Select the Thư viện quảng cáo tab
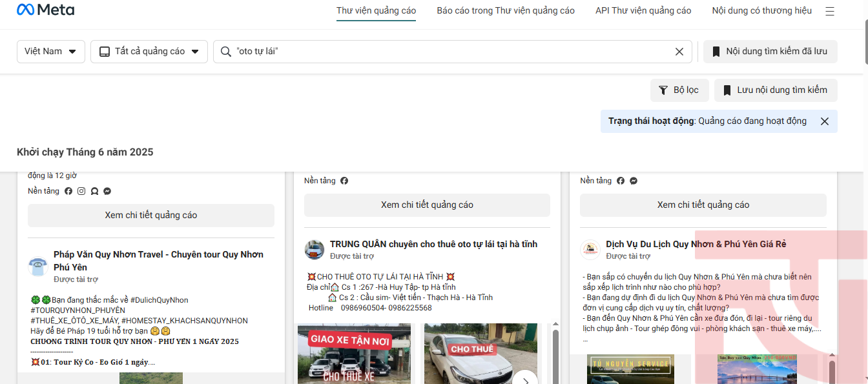This screenshot has height=384, width=868. [x=376, y=10]
